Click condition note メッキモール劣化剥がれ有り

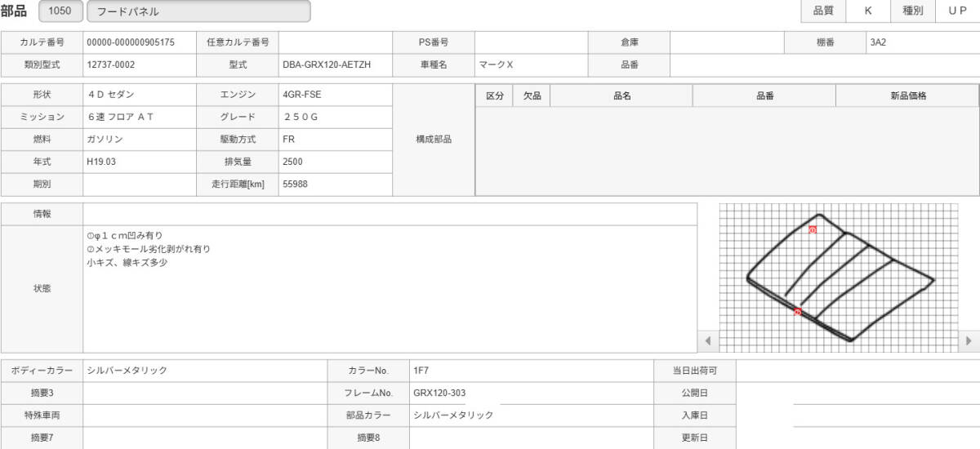148,249
